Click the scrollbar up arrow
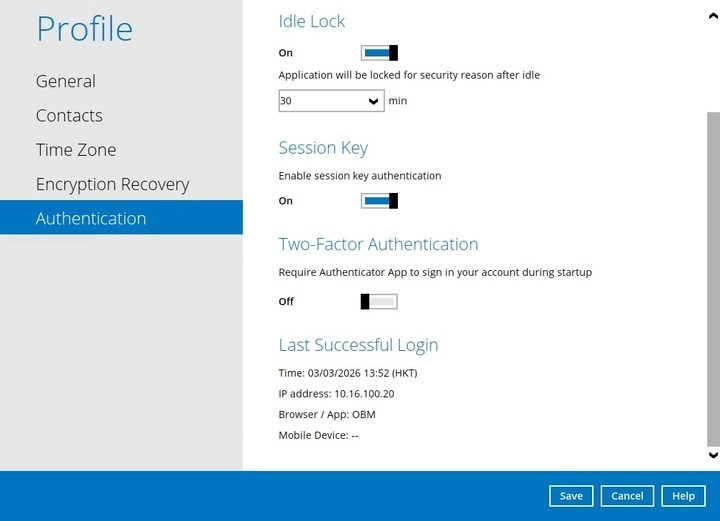This screenshot has height=521, width=720. coord(712,15)
